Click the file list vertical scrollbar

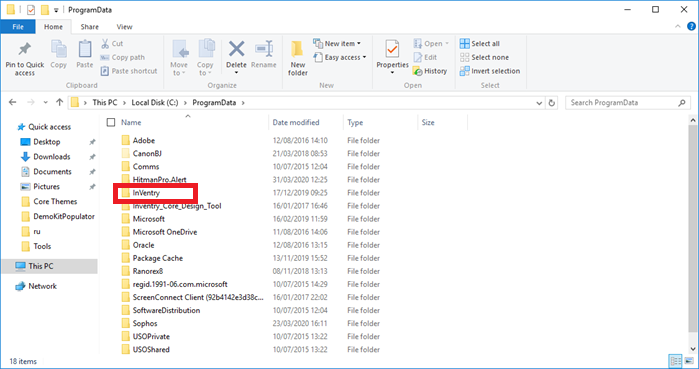click(692, 228)
